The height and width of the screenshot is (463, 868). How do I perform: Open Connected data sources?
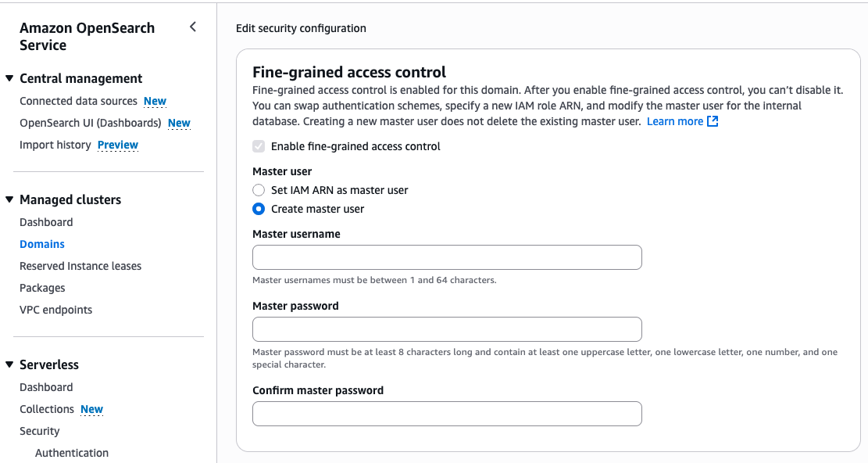point(78,101)
